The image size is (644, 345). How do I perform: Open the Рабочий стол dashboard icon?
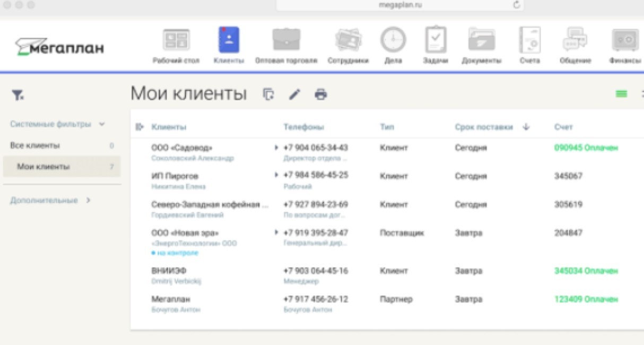[x=176, y=40]
